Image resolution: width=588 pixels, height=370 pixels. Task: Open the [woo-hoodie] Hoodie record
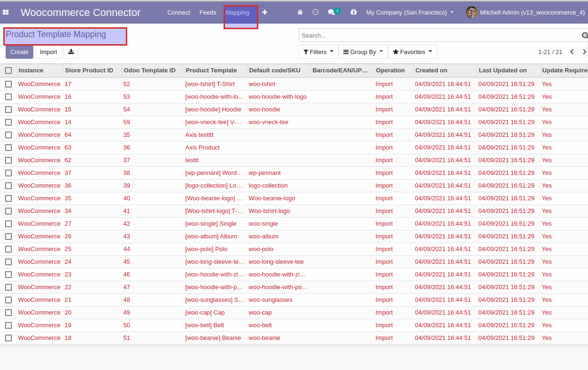point(213,110)
